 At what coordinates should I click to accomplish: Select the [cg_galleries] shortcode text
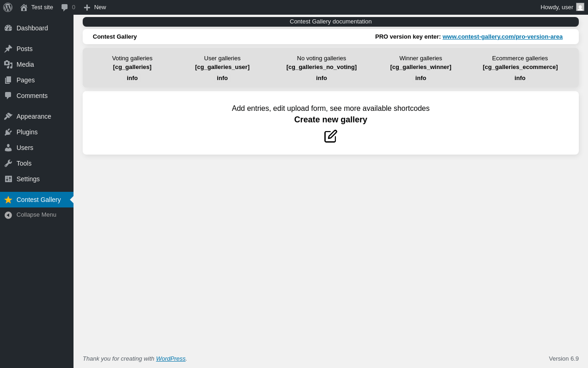132,67
